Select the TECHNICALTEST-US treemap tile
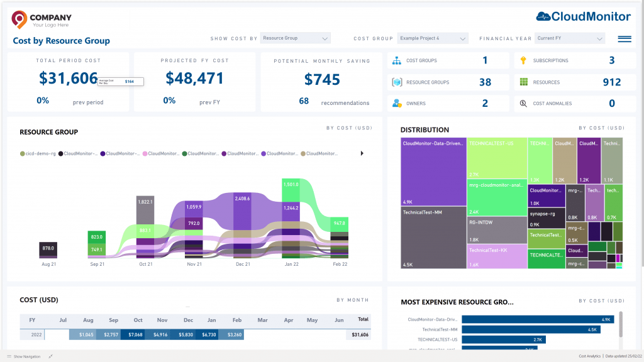The height and width of the screenshot is (362, 644). point(497,158)
